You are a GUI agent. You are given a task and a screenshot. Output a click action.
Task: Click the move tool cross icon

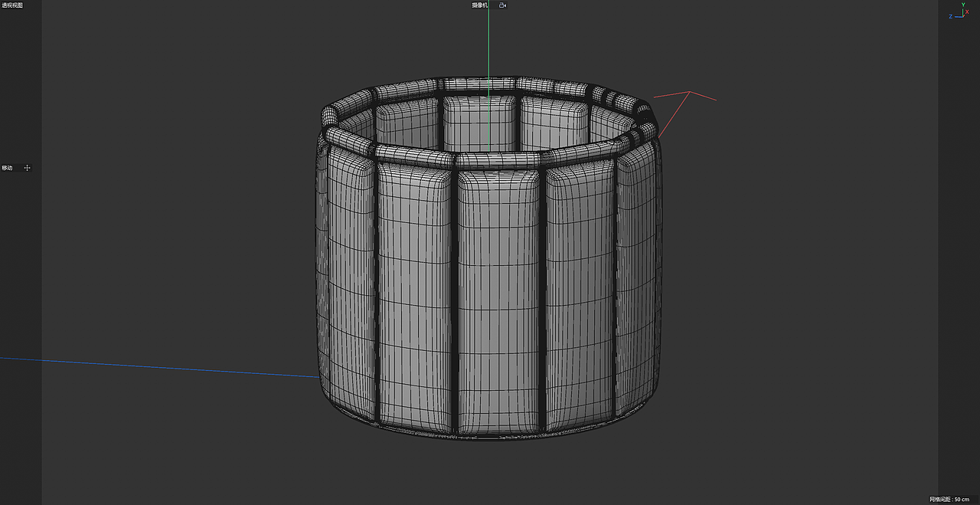pos(27,168)
